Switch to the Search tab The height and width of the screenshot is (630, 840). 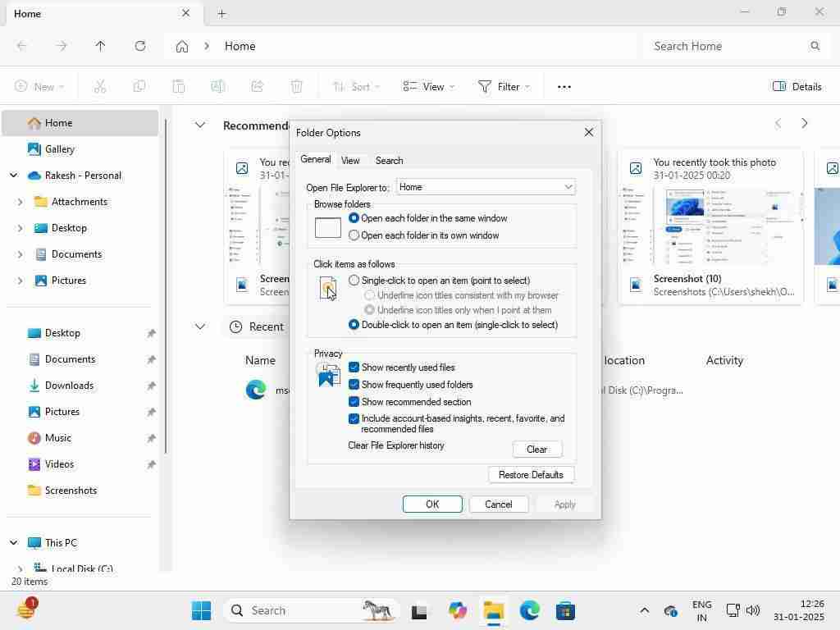coord(389,161)
